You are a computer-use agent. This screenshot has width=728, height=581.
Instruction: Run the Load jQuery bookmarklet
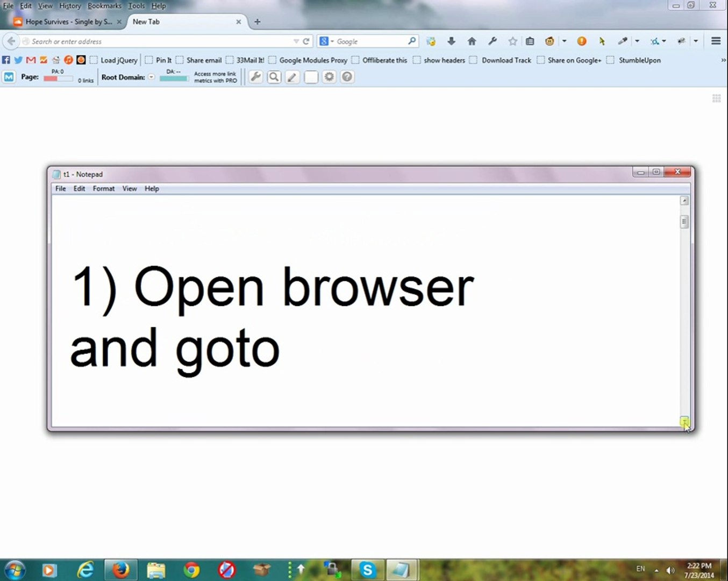click(114, 60)
